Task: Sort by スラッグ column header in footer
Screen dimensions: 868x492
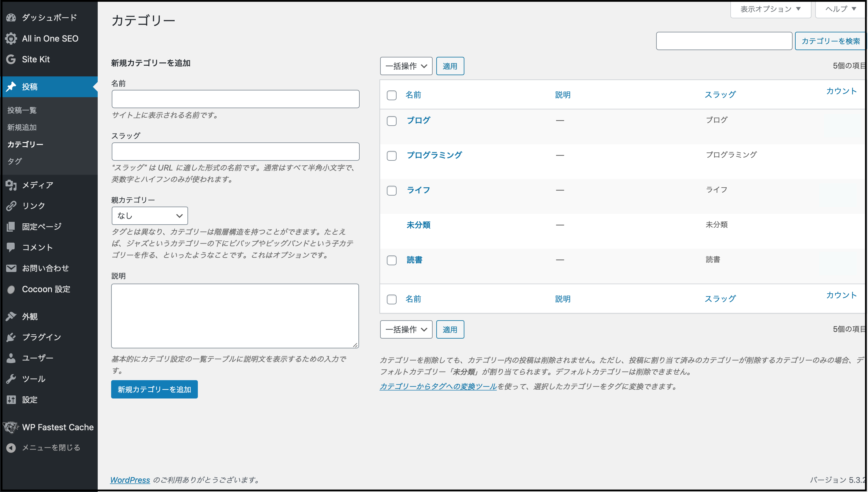Action: click(720, 299)
